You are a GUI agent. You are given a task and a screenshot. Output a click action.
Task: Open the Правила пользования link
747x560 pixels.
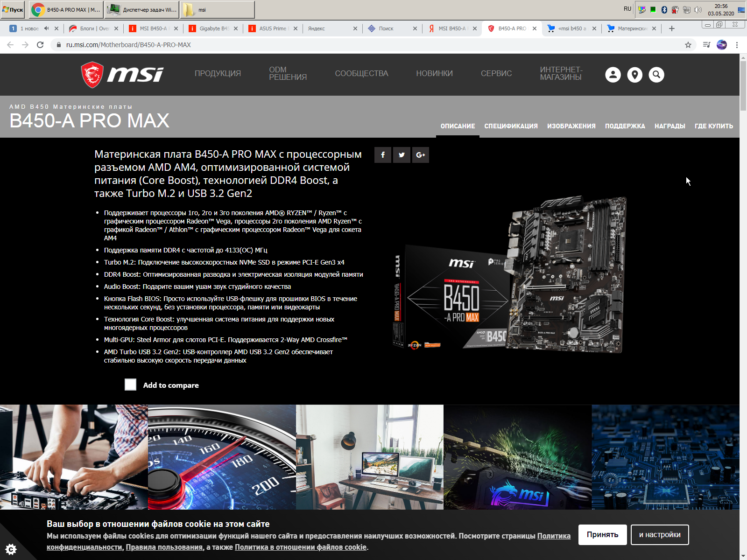(x=164, y=547)
